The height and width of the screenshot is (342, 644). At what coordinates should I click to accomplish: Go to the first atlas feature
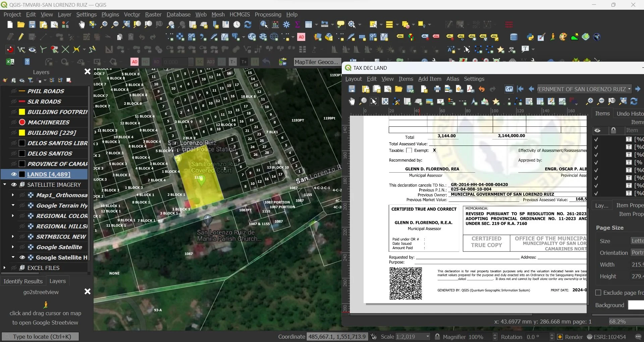pos(520,89)
